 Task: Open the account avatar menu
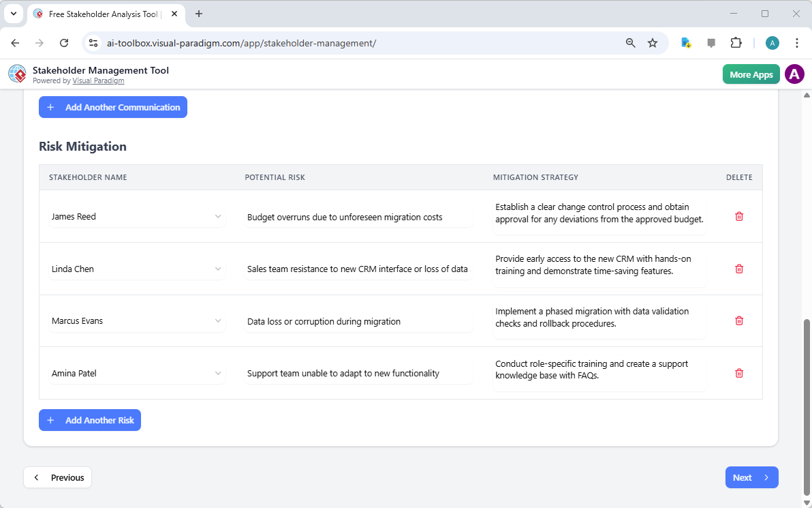794,74
